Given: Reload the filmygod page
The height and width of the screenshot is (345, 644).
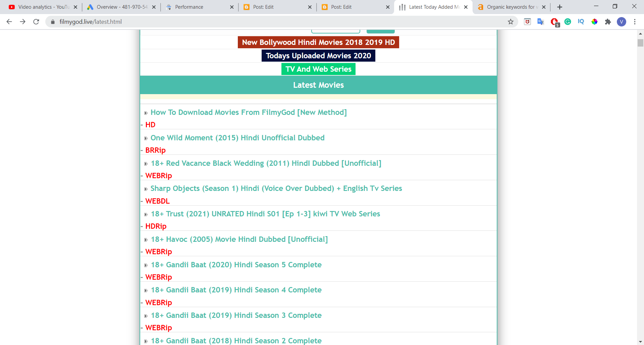Looking at the screenshot, I should 36,22.
